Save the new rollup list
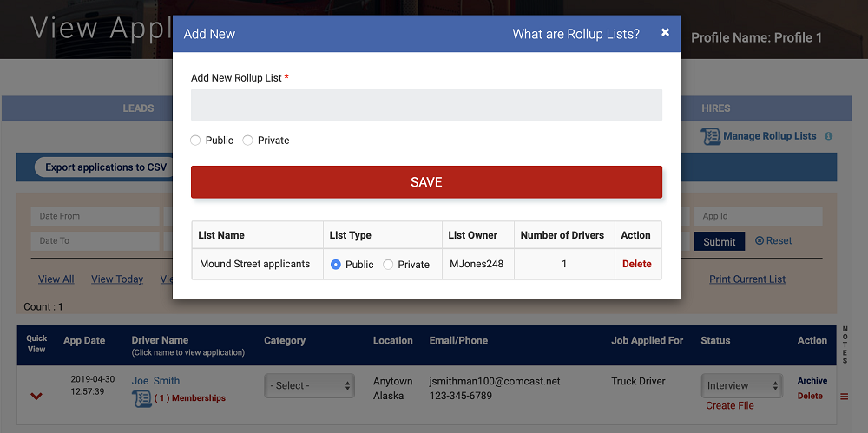The image size is (868, 433). [426, 182]
